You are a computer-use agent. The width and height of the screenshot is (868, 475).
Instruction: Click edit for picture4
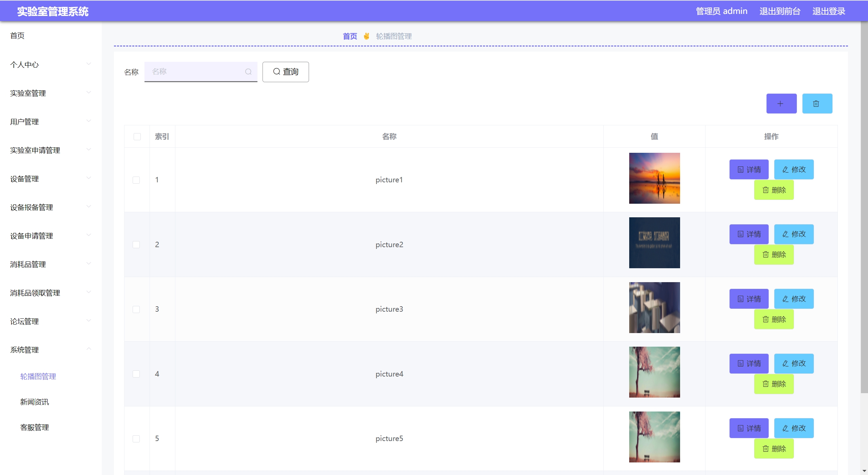(793, 364)
